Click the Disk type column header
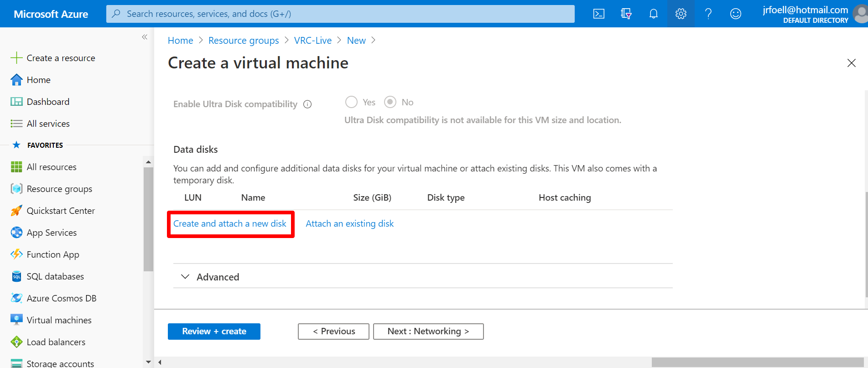Viewport: 868px width, 368px height. coord(446,197)
